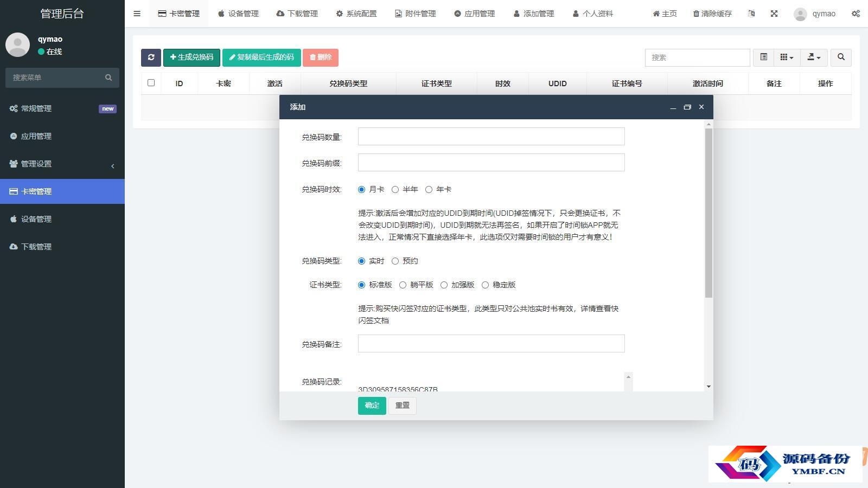Open 常规管理 in the sidebar

(x=62, y=108)
